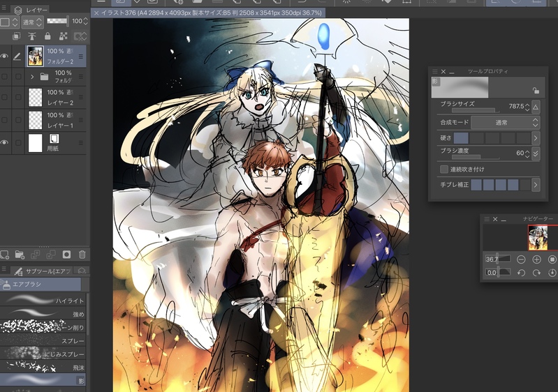Create a new layer folder
The width and height of the screenshot is (558, 392).
(x=20, y=255)
